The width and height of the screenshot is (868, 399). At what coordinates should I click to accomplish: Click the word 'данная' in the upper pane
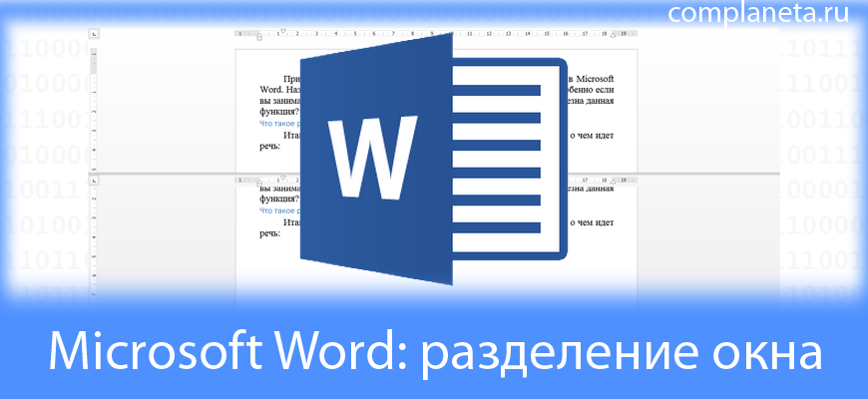pyautogui.click(x=599, y=101)
